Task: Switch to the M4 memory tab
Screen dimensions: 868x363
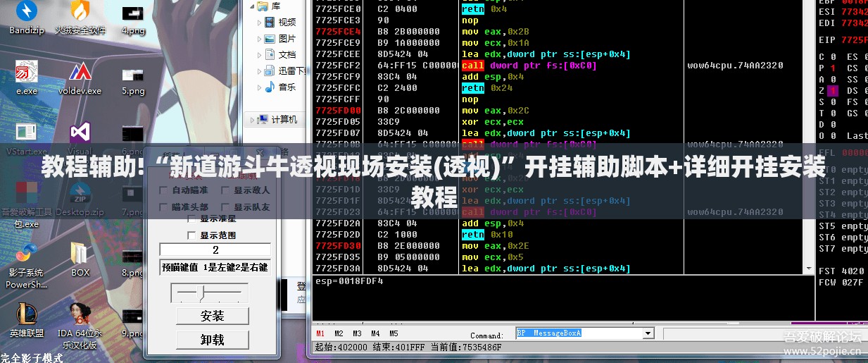Action: (375, 333)
